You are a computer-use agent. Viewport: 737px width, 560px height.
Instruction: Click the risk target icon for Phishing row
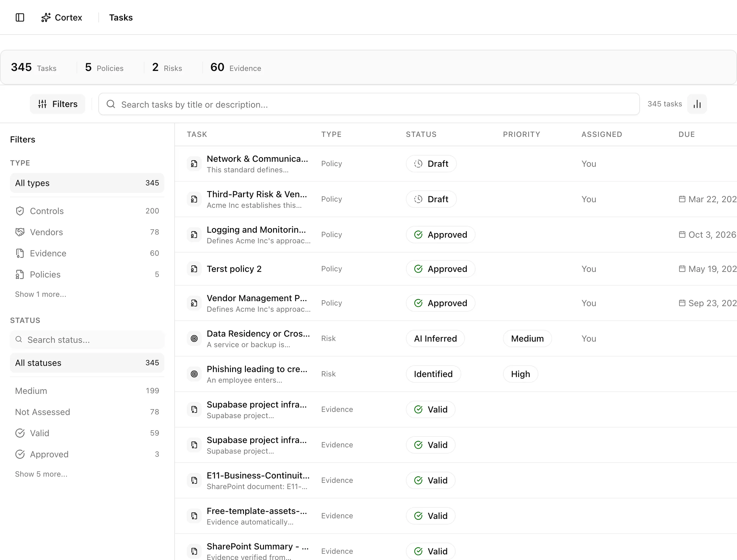point(194,374)
